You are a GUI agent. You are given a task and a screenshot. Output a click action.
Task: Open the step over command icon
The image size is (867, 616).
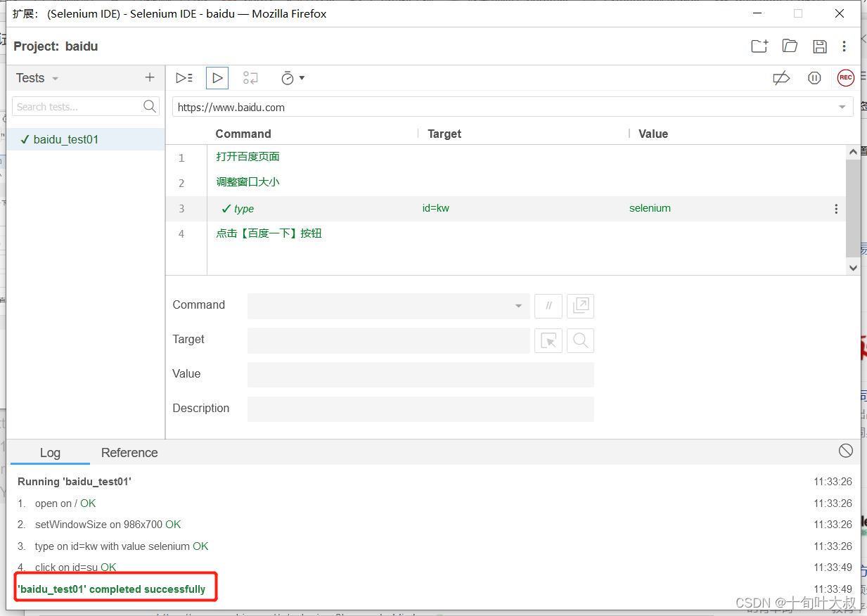(x=250, y=78)
